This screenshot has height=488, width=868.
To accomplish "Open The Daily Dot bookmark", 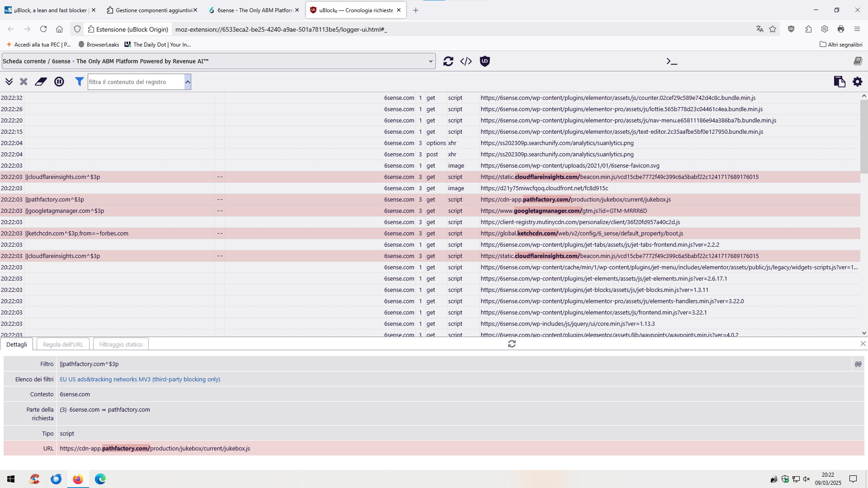I will (158, 45).
